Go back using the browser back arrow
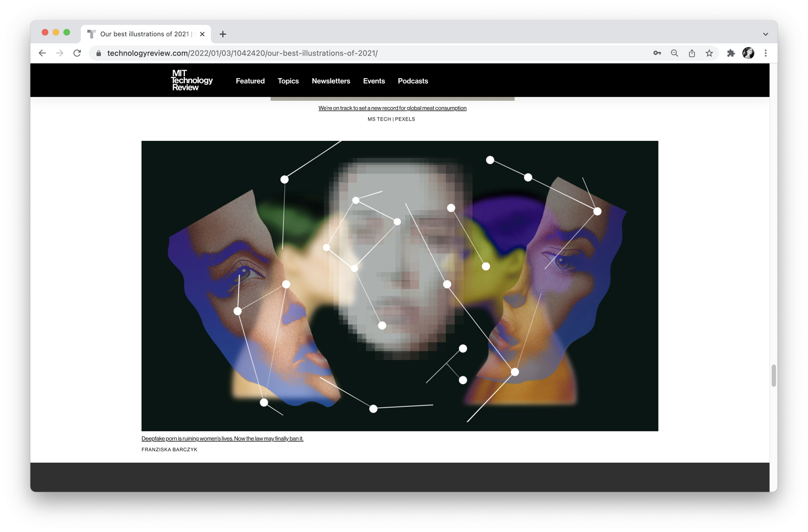808x532 pixels. 42,53
